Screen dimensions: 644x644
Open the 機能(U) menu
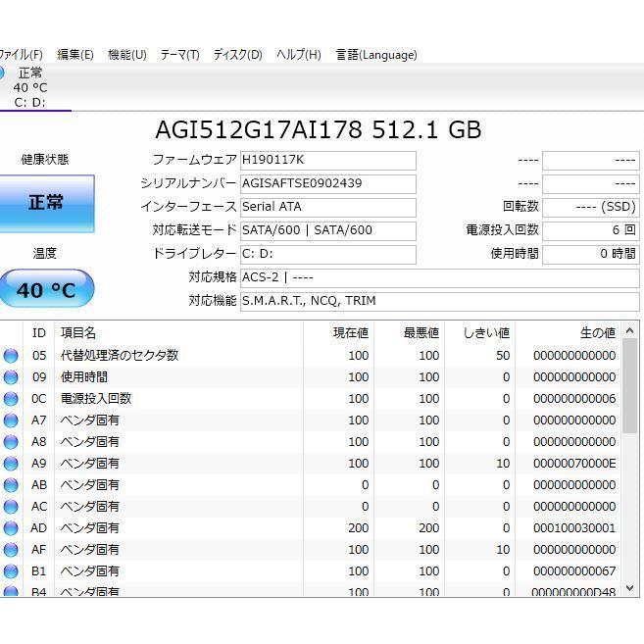point(126,55)
